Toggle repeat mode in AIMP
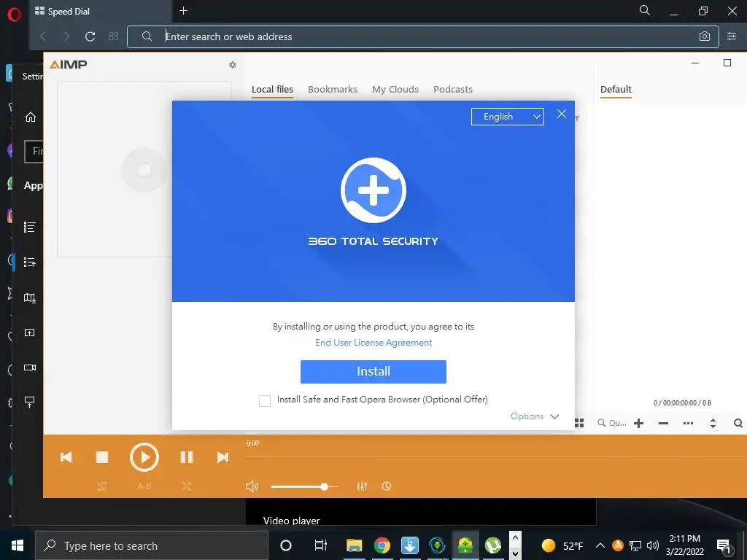 coord(102,486)
